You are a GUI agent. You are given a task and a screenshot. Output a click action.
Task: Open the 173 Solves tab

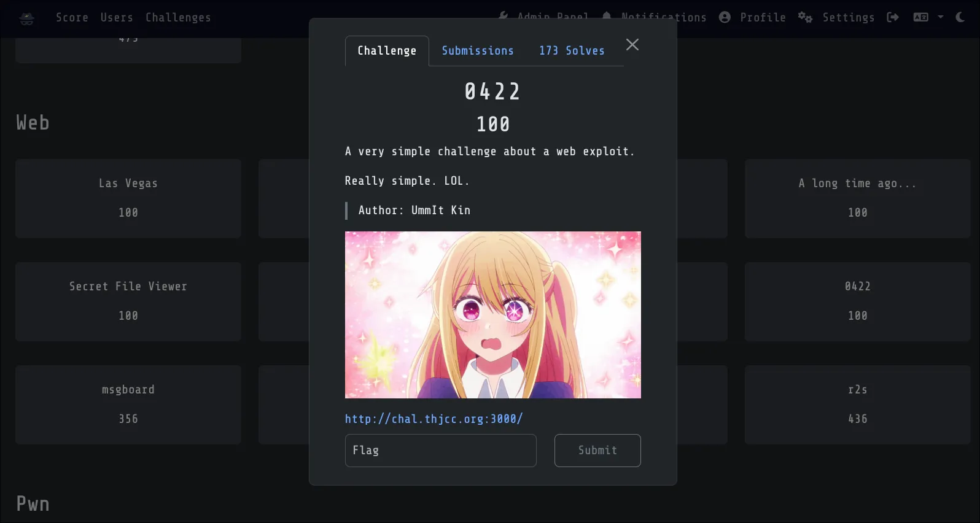[x=571, y=51]
